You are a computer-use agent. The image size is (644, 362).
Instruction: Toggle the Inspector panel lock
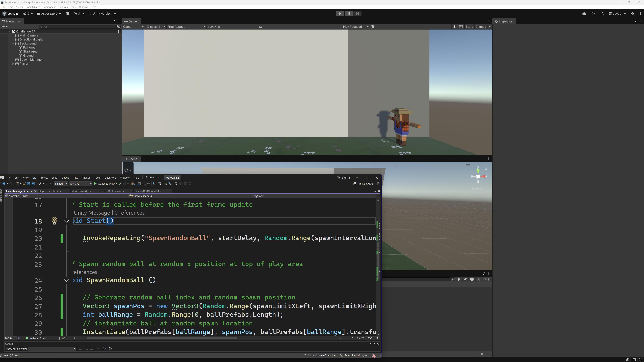pos(636,21)
